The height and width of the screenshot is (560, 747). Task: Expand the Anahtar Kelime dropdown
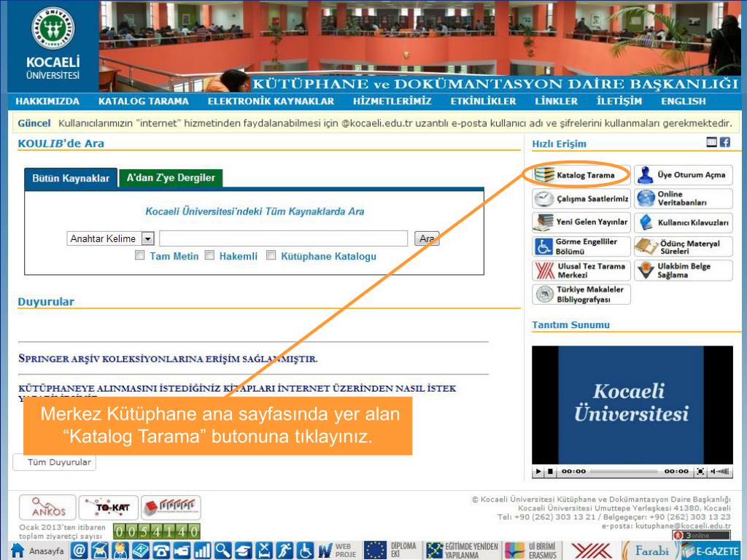point(148,238)
